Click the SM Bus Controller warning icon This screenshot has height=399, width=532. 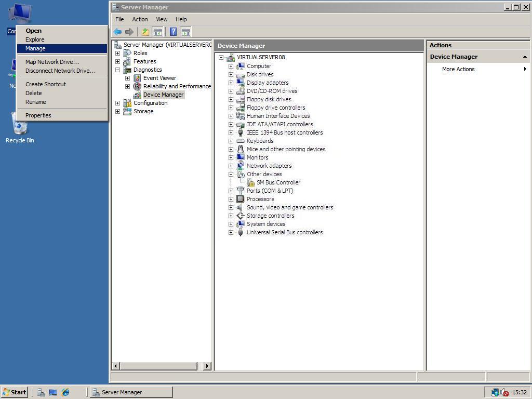coord(251,182)
